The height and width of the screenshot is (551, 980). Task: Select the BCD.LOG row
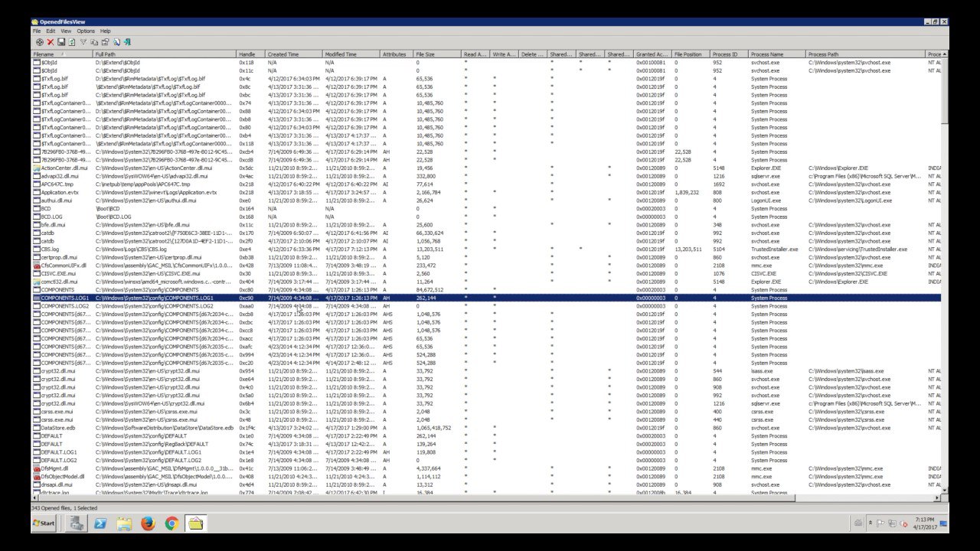(486, 217)
